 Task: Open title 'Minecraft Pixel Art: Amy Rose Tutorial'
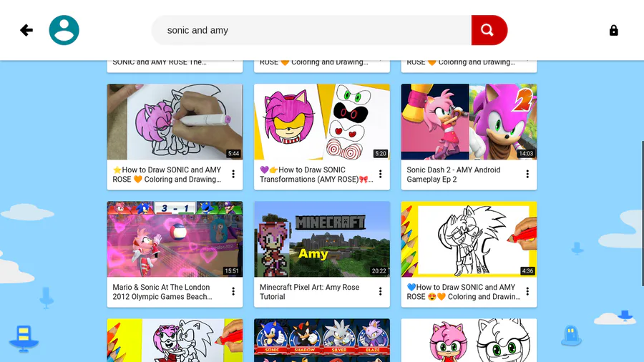(309, 292)
